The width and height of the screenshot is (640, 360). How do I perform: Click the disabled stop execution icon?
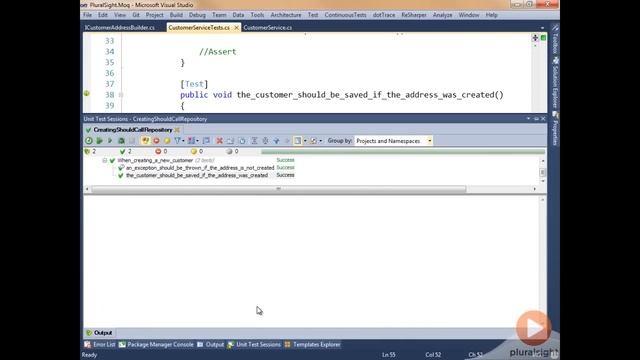point(132,141)
